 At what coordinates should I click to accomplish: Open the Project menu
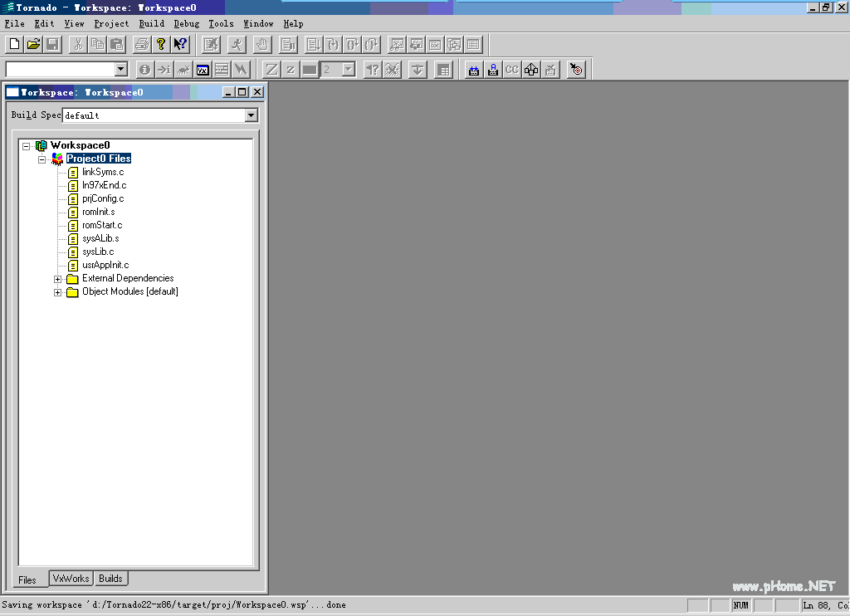(x=112, y=23)
